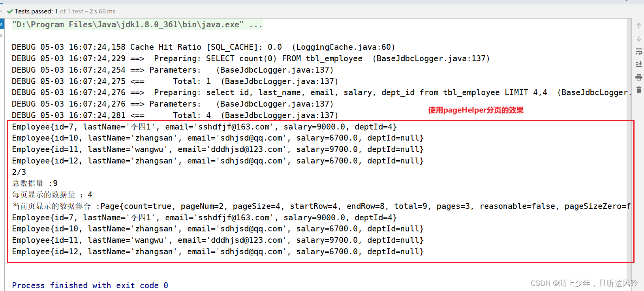The width and height of the screenshot is (644, 291).
Task: Click the 'SELECT count(0) FROM tbl_employee' log text
Action: pyautogui.click(x=284, y=58)
